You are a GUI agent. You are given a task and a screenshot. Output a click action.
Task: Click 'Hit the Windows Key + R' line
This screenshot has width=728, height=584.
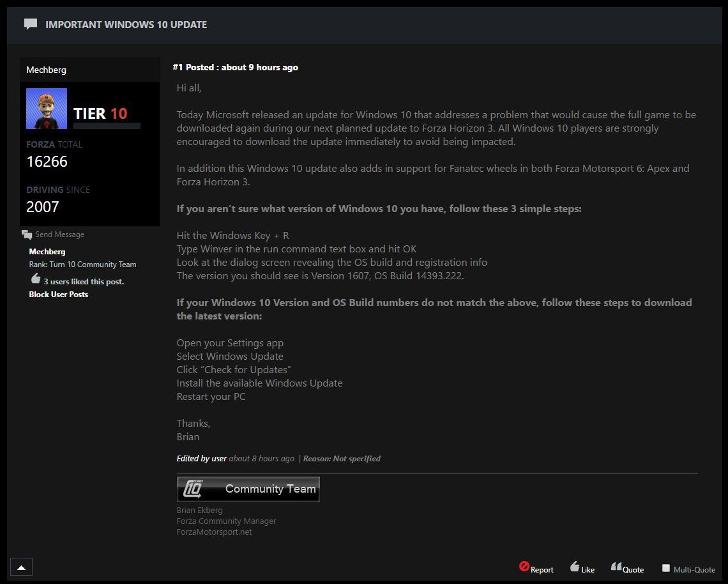coord(232,236)
